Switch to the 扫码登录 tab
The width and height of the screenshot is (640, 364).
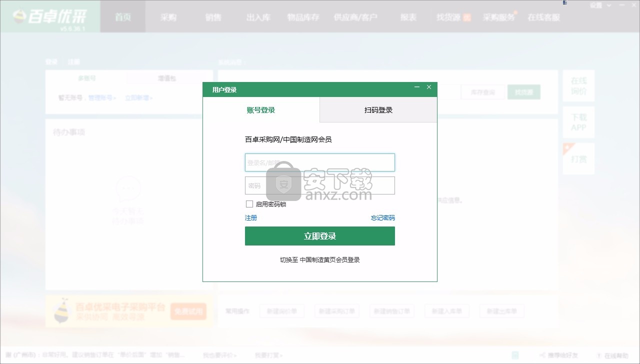click(378, 110)
